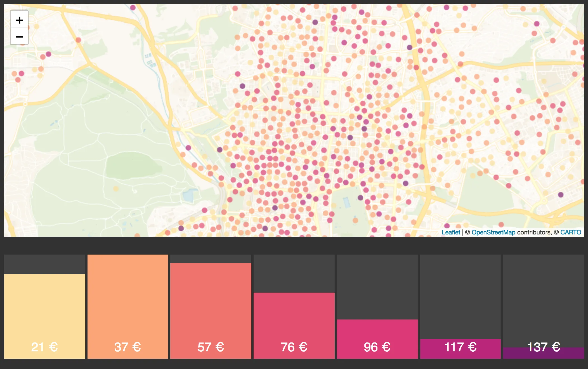Select the 76 € histogram bar
Image resolution: width=588 pixels, height=369 pixels.
[294, 325]
